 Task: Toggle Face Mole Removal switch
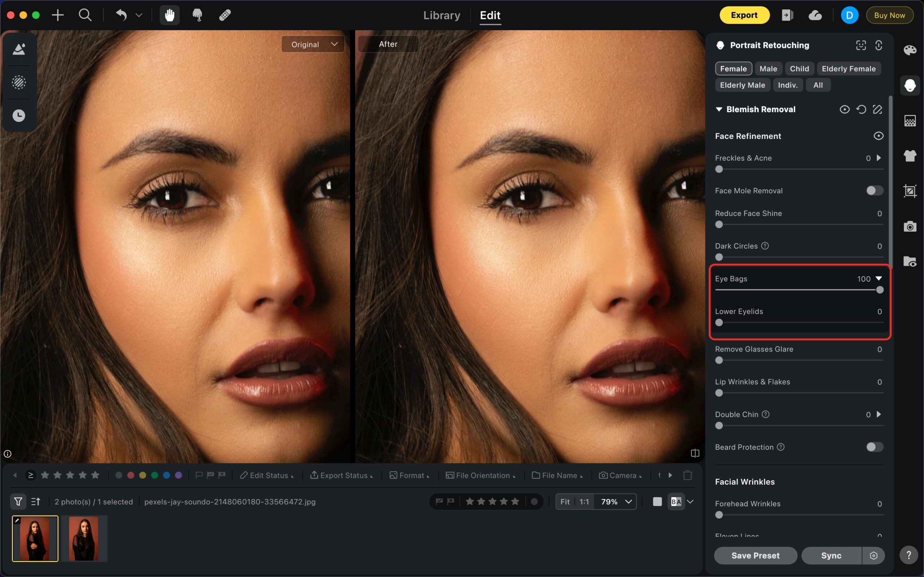[875, 191]
